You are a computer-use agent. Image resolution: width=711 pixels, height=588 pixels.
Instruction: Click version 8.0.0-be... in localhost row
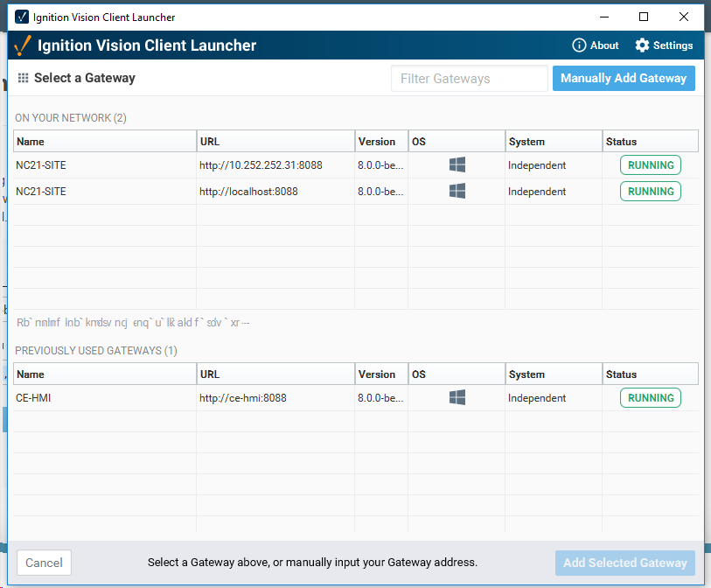coord(380,192)
